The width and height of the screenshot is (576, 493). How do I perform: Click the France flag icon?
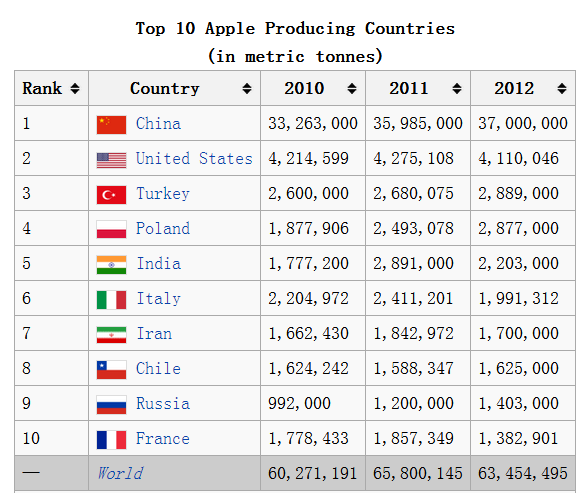tap(111, 440)
